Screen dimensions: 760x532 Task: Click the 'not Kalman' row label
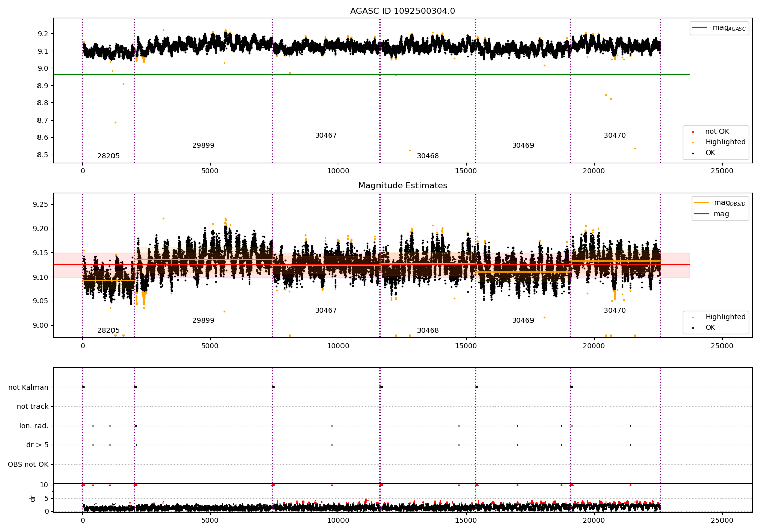point(28,388)
